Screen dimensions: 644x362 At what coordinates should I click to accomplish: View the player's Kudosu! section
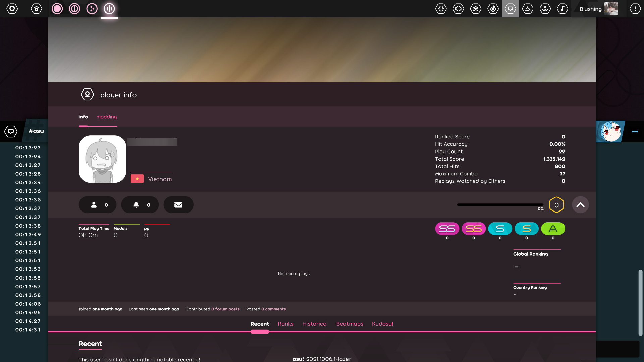click(x=383, y=324)
